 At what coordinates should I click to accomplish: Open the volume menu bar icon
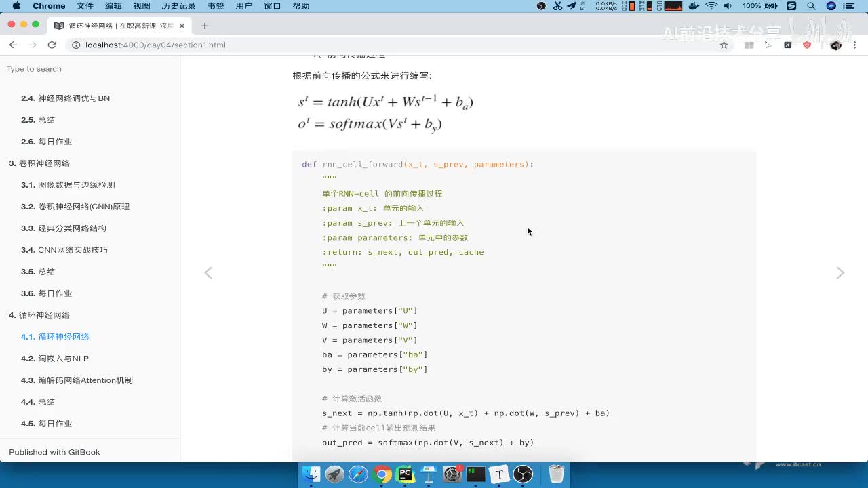(x=728, y=6)
